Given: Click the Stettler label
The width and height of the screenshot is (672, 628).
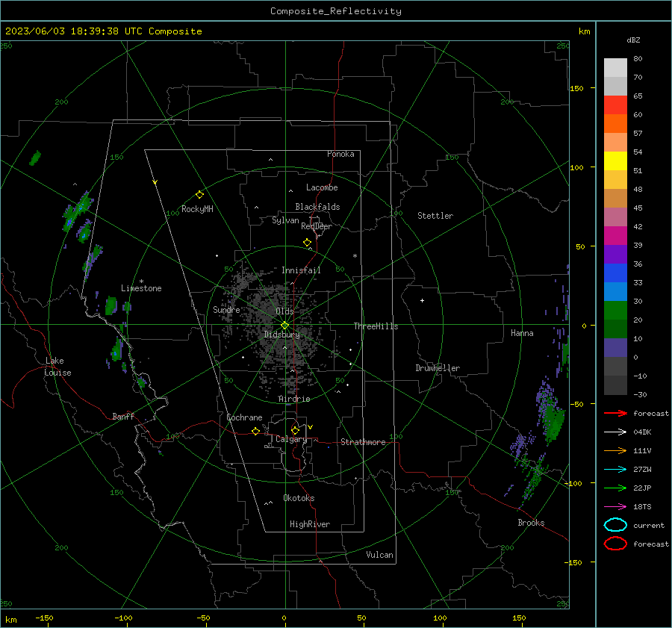Looking at the screenshot, I should (x=435, y=216).
